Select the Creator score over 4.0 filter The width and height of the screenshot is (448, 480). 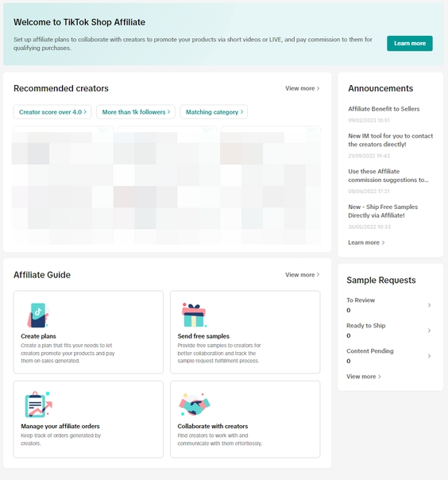(52, 112)
